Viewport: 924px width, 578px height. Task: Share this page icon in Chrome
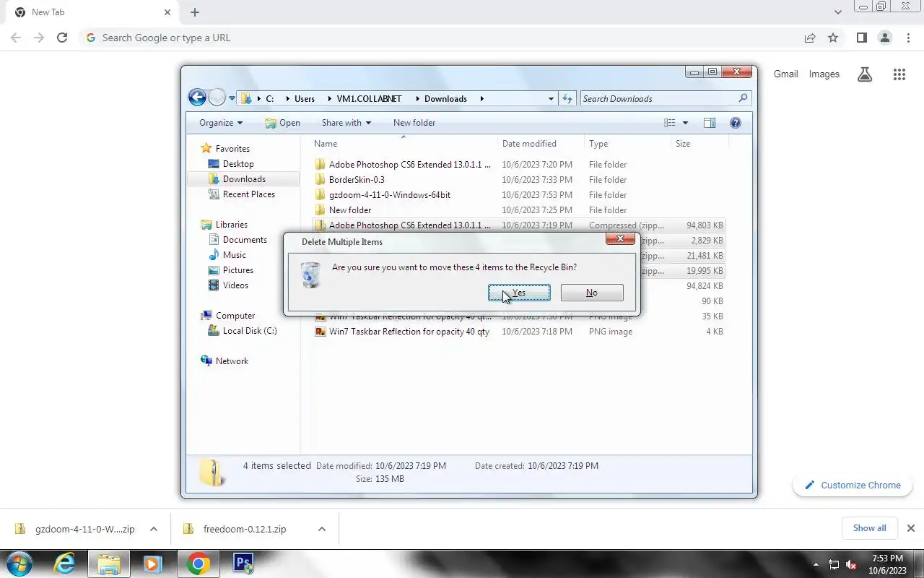[810, 38]
